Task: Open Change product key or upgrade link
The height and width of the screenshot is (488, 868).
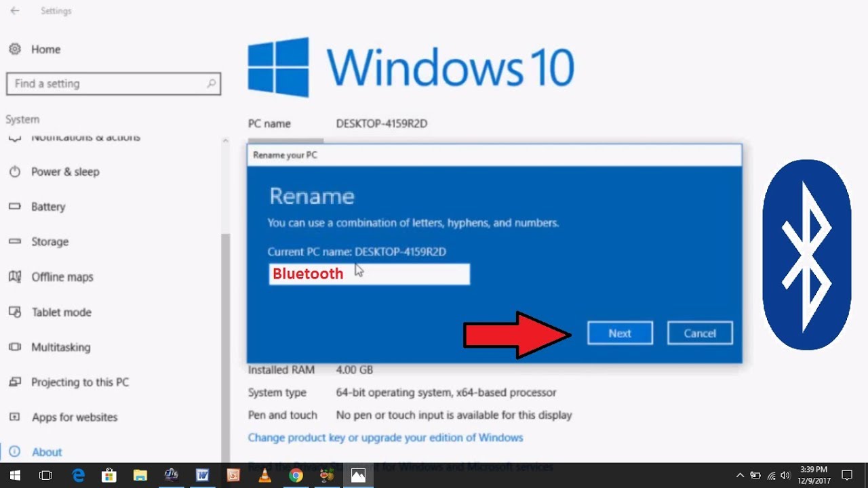Action: pyautogui.click(x=385, y=438)
